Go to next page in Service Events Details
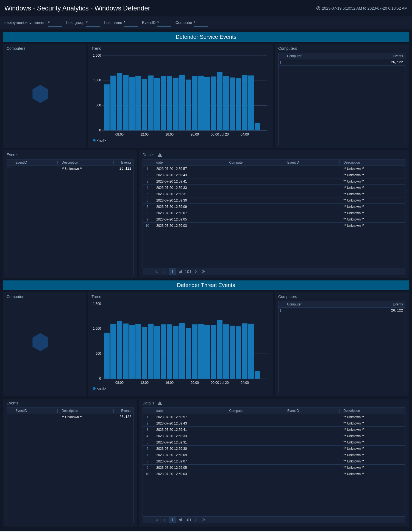This screenshot has width=412, height=532. point(196,272)
